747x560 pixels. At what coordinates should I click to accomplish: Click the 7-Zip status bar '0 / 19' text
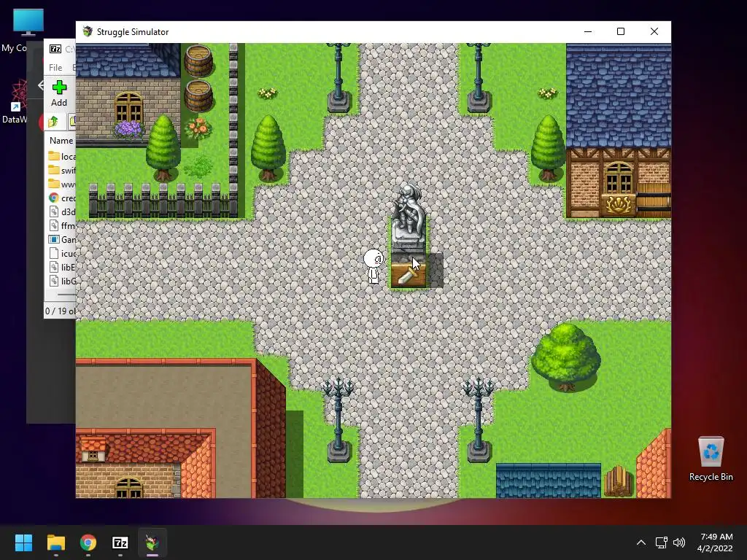tap(60, 311)
